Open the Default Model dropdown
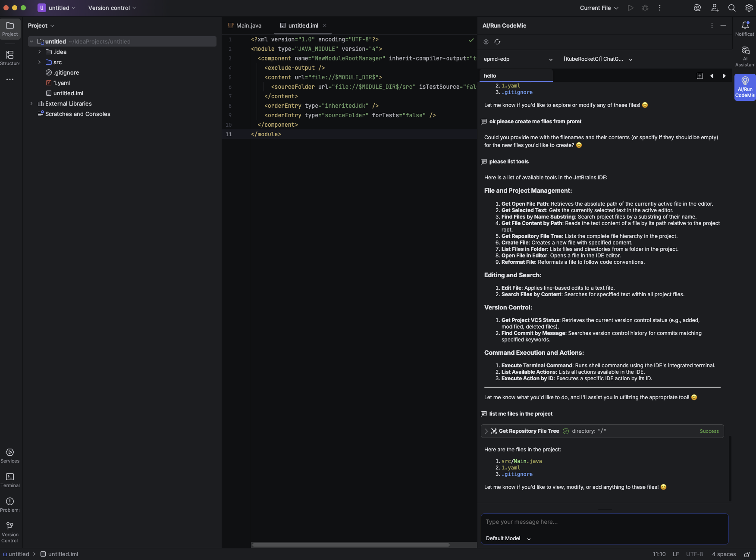Viewport: 756px width, 560px height. [x=508, y=538]
